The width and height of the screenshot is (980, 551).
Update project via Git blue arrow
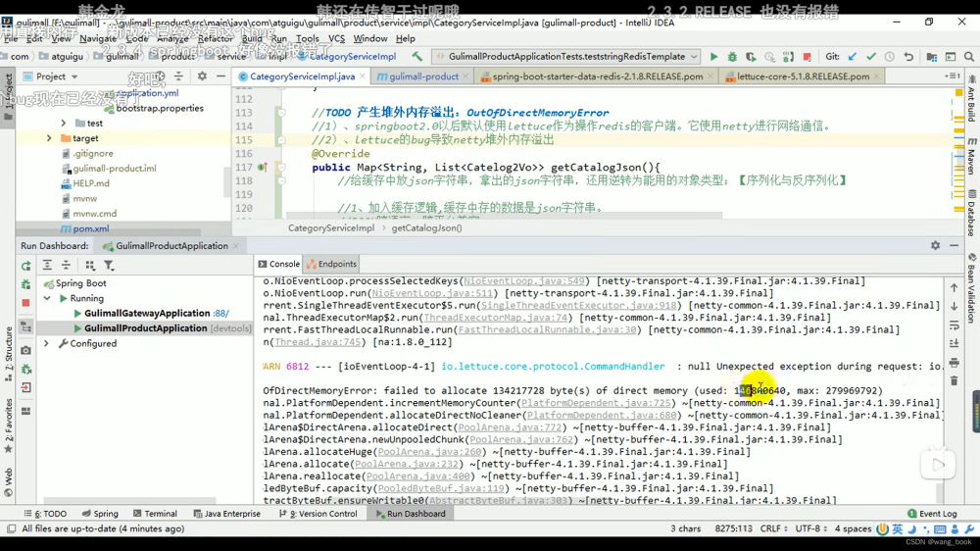(x=853, y=56)
